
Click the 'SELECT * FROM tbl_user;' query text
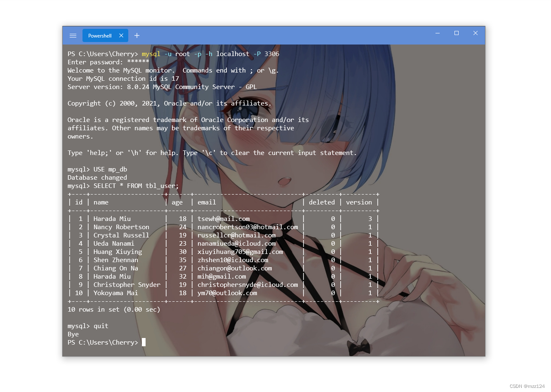136,186
